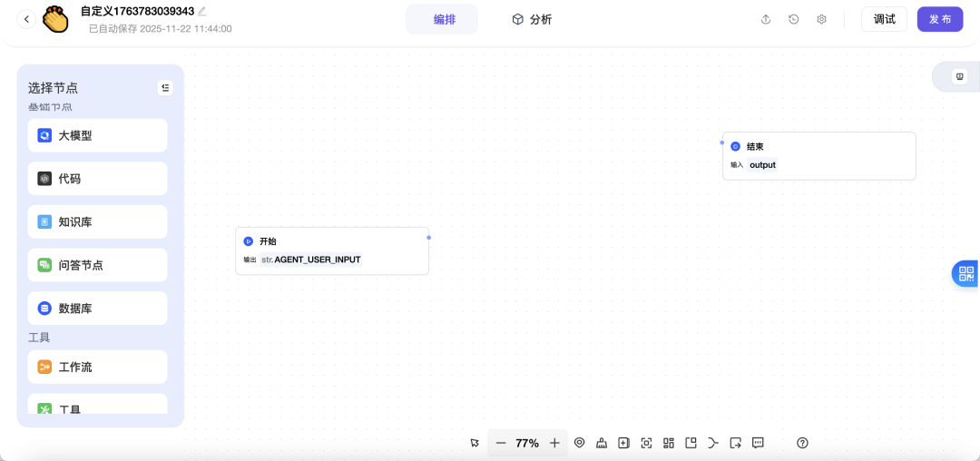Open the top-right chat preview panel icon

pos(959,76)
